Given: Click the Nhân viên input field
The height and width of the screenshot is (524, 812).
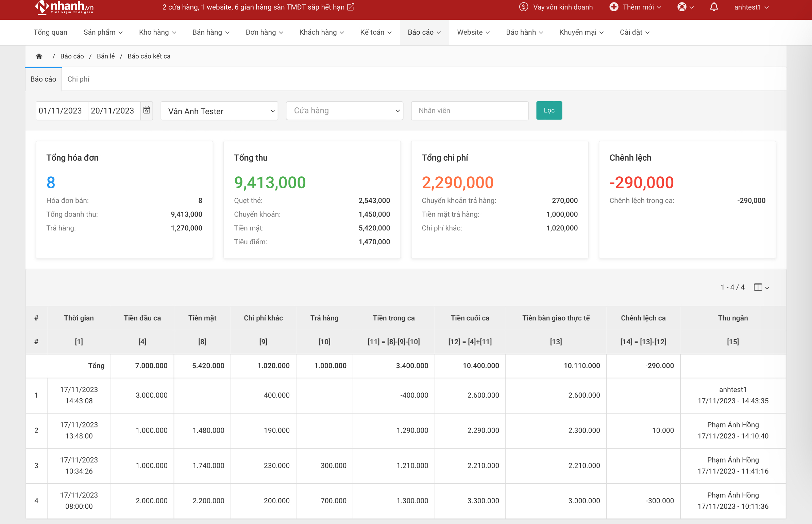Looking at the screenshot, I should pos(469,110).
